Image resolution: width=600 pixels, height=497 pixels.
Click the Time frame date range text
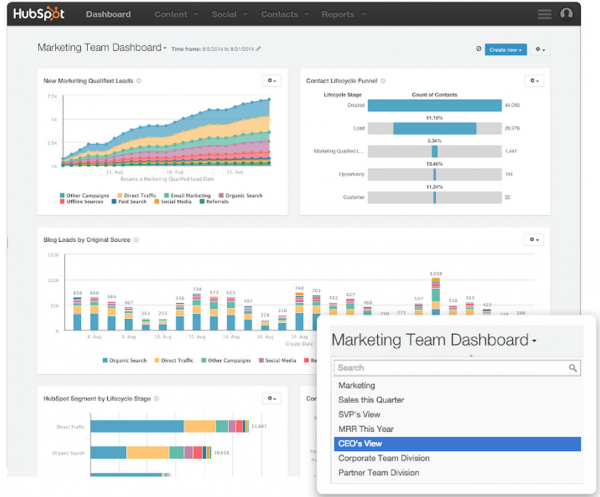(228, 49)
